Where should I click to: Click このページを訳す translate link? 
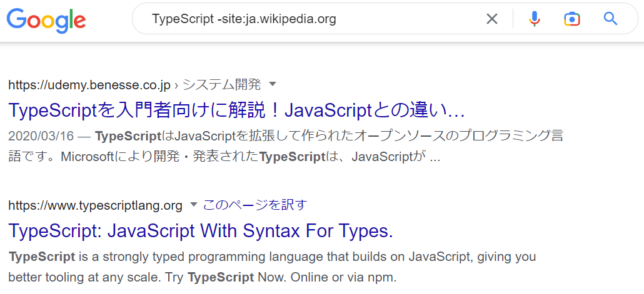click(x=255, y=205)
